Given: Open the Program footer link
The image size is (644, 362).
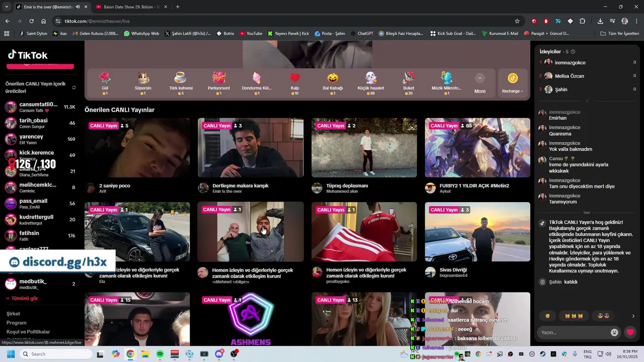Looking at the screenshot, I should click(x=16, y=323).
